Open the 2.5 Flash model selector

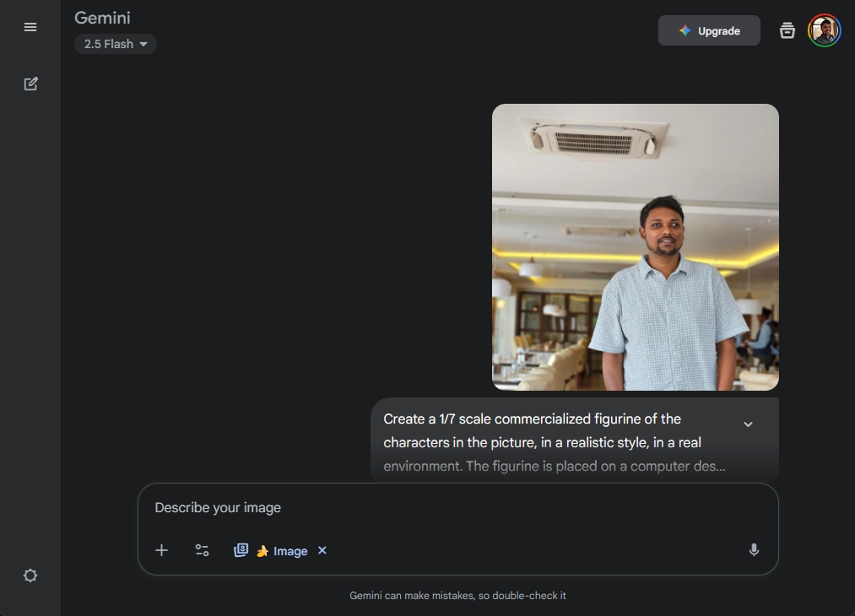coord(116,44)
